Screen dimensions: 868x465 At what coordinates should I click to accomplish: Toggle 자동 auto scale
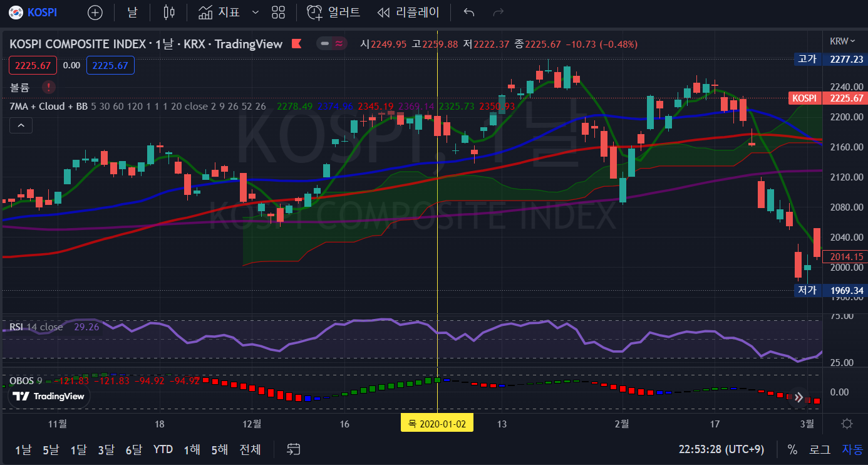click(x=852, y=449)
